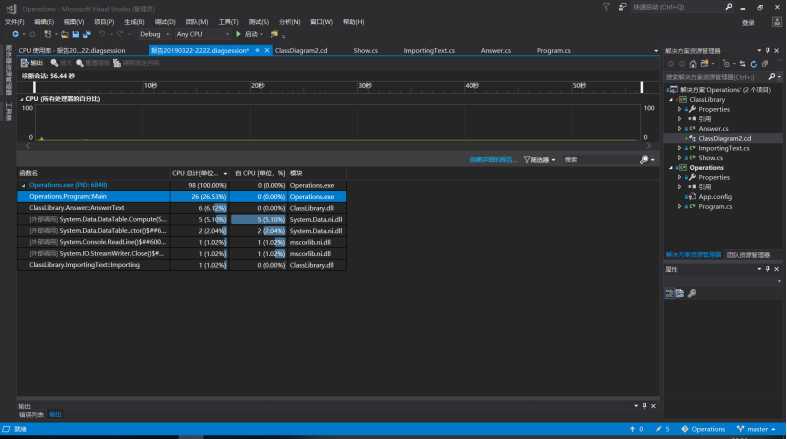Image resolution: width=787 pixels, height=439 pixels.
Task: Switch to ClassDiagram2.cd tab
Action: [x=301, y=51]
